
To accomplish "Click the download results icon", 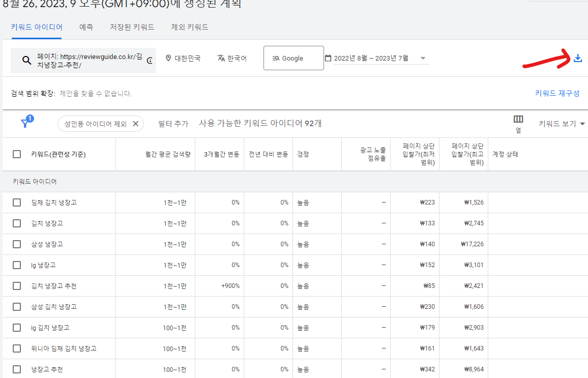I will (x=578, y=58).
